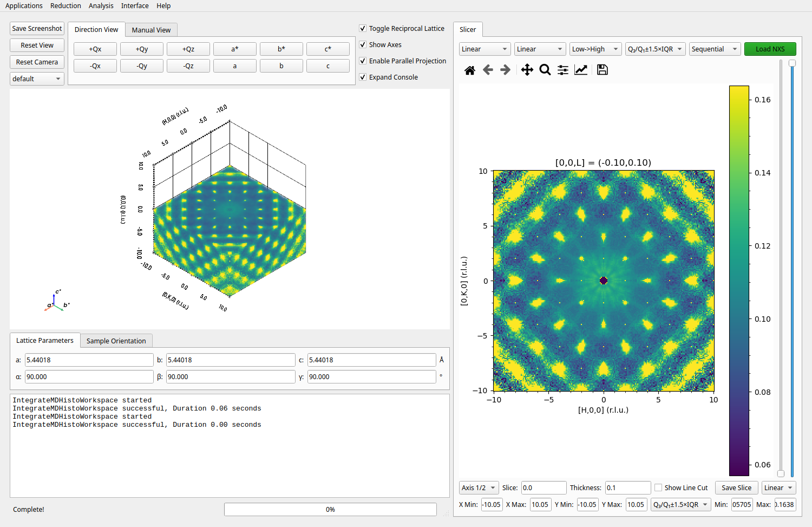This screenshot has height=527, width=812.
Task: Click the Save Slice button
Action: pyautogui.click(x=736, y=487)
